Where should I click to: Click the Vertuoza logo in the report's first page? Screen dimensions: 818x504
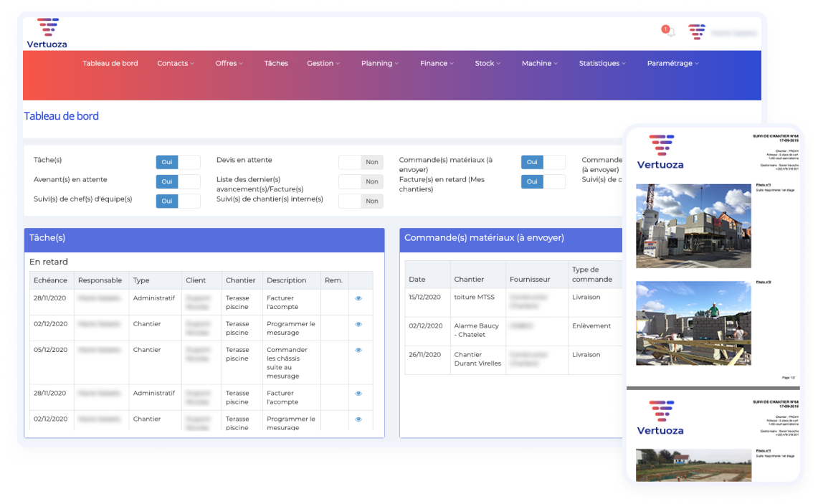(x=660, y=152)
